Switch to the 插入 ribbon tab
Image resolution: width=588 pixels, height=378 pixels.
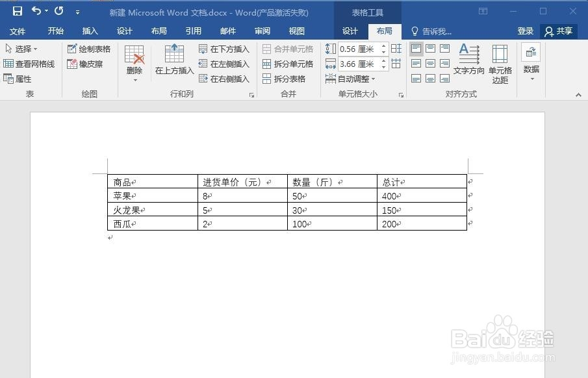tap(90, 31)
